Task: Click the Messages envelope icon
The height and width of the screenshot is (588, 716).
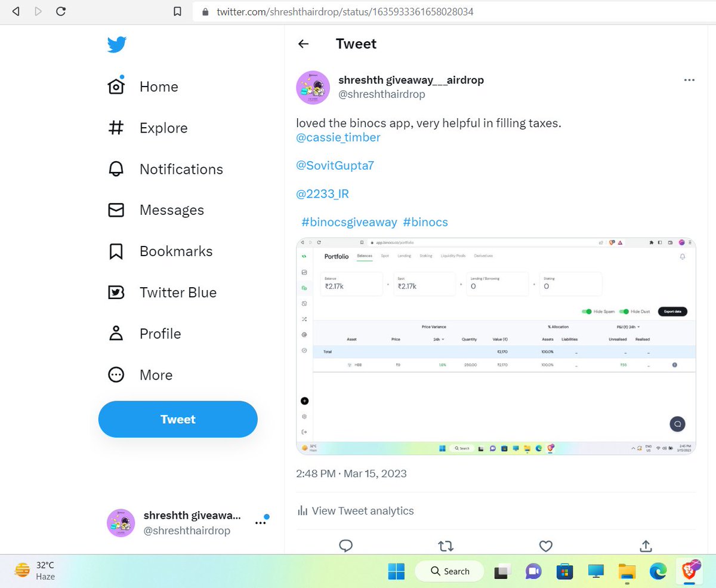Action: tap(116, 210)
